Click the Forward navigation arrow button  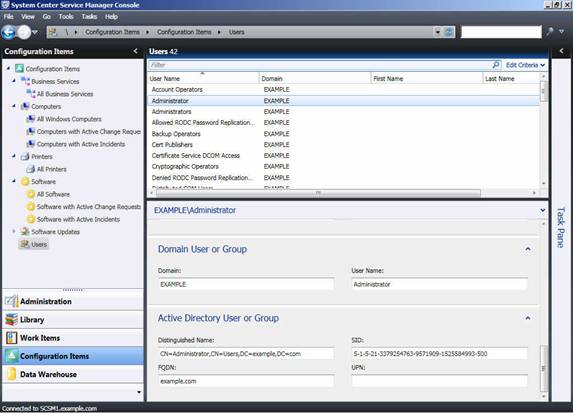point(24,33)
